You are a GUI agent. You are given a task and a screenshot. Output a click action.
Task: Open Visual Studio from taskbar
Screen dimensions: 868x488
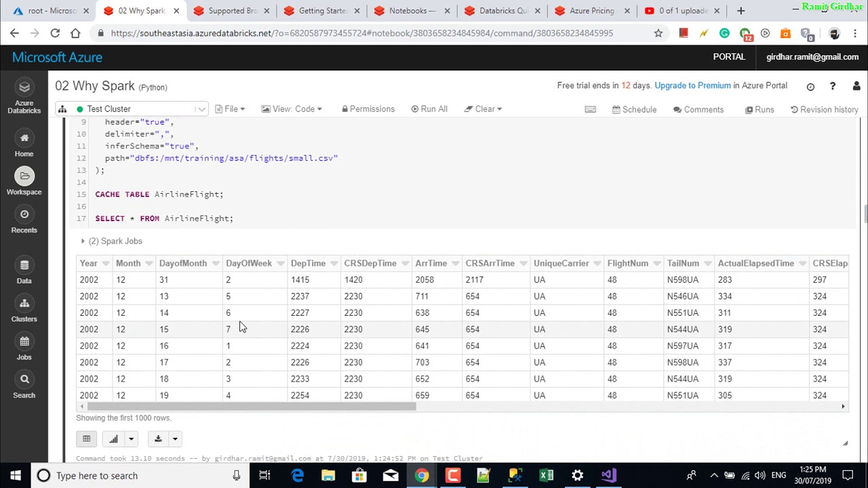tap(608, 475)
